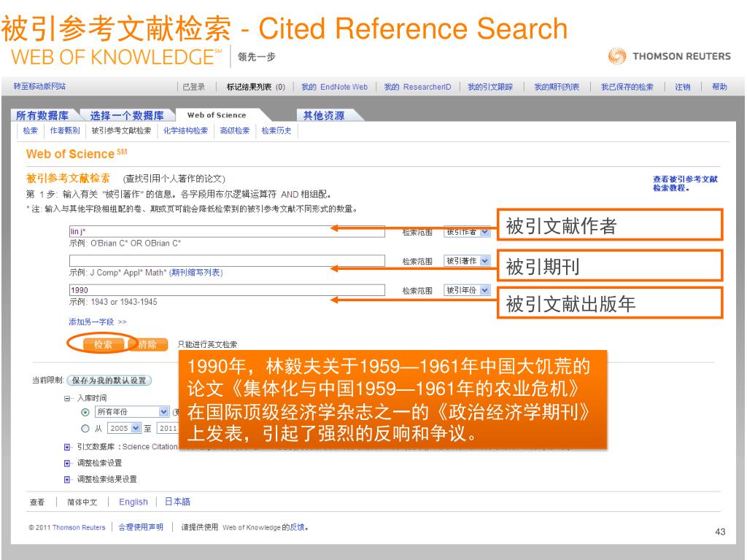The height and width of the screenshot is (560, 747).
Task: Click the cited year input with 1990
Action: tap(227, 290)
